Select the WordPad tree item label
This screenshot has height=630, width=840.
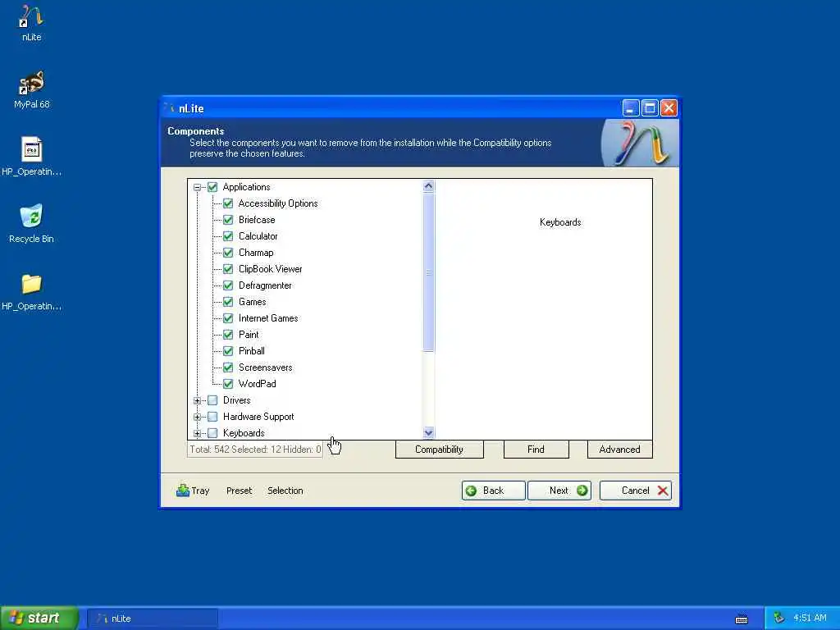(257, 384)
